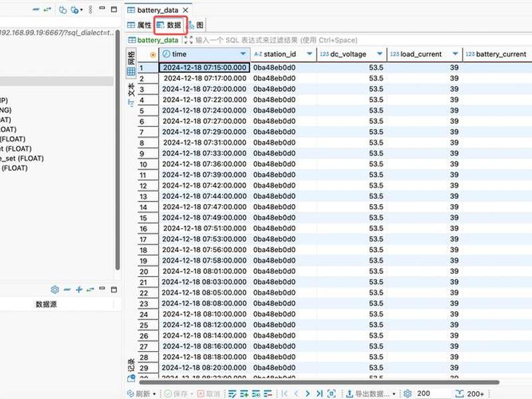Select the cell 2024-12-18 07:36:00.000
Viewport: 532px width, 399px height.
[204, 164]
